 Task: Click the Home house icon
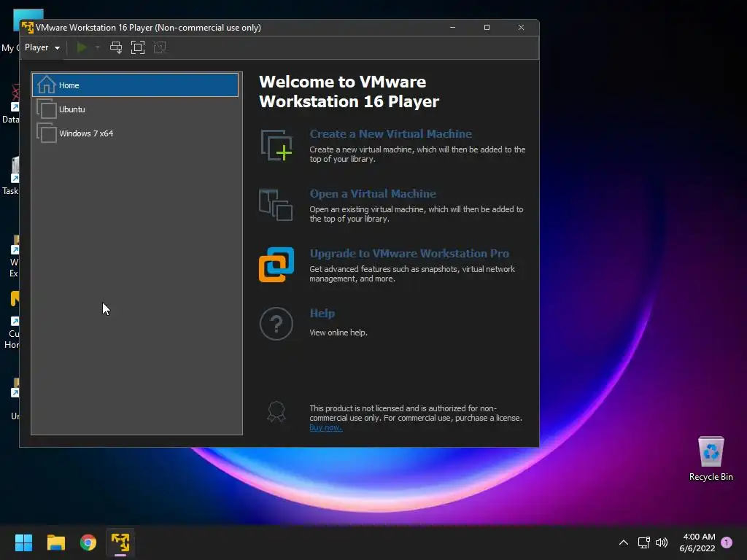pos(46,85)
